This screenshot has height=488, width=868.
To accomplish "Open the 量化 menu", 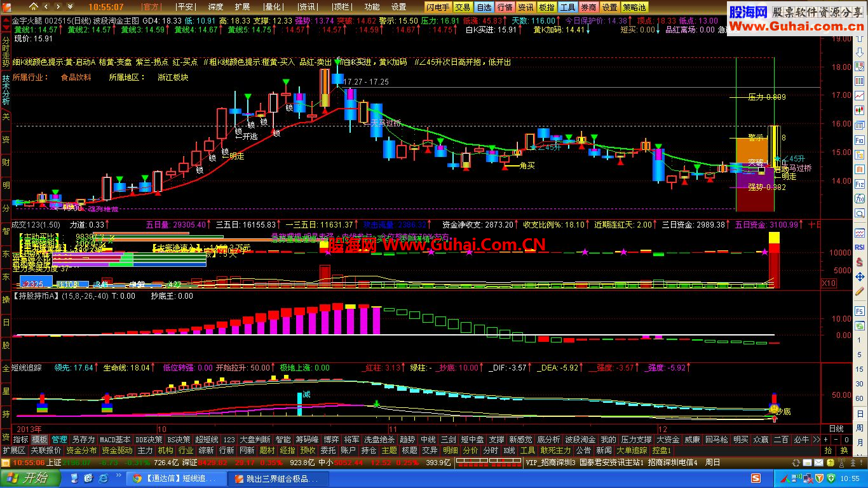I will (273, 7).
